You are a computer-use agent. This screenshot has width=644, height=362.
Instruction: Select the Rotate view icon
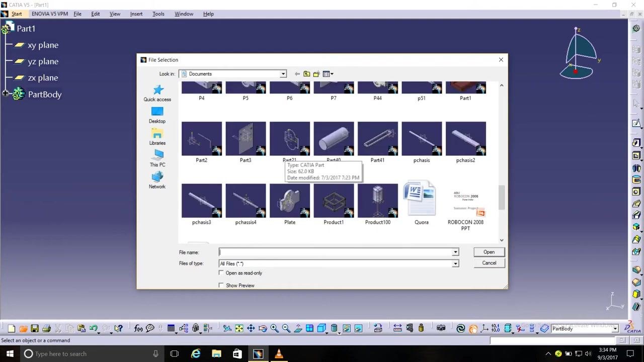[x=263, y=328]
